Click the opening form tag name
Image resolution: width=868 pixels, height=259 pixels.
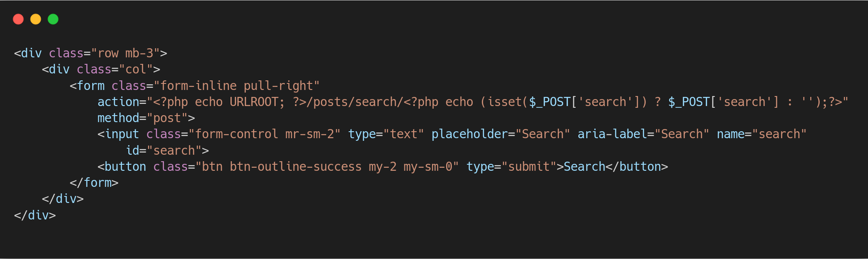90,86
